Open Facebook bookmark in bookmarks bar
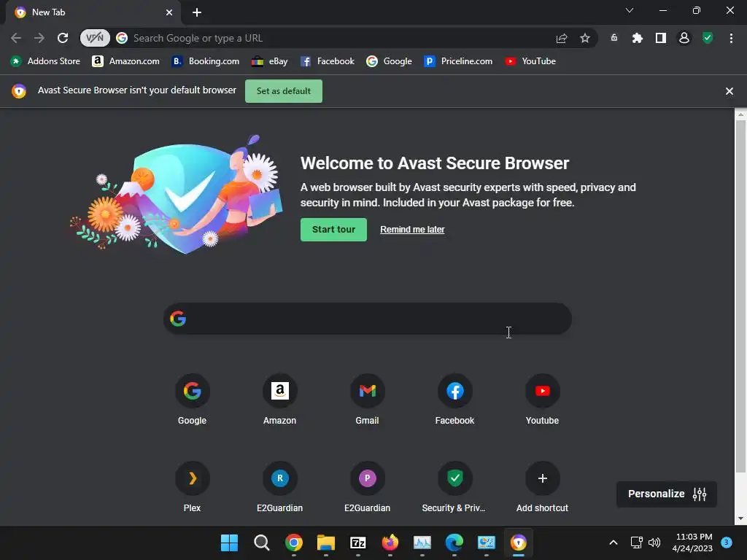The height and width of the screenshot is (560, 747). 328,61
